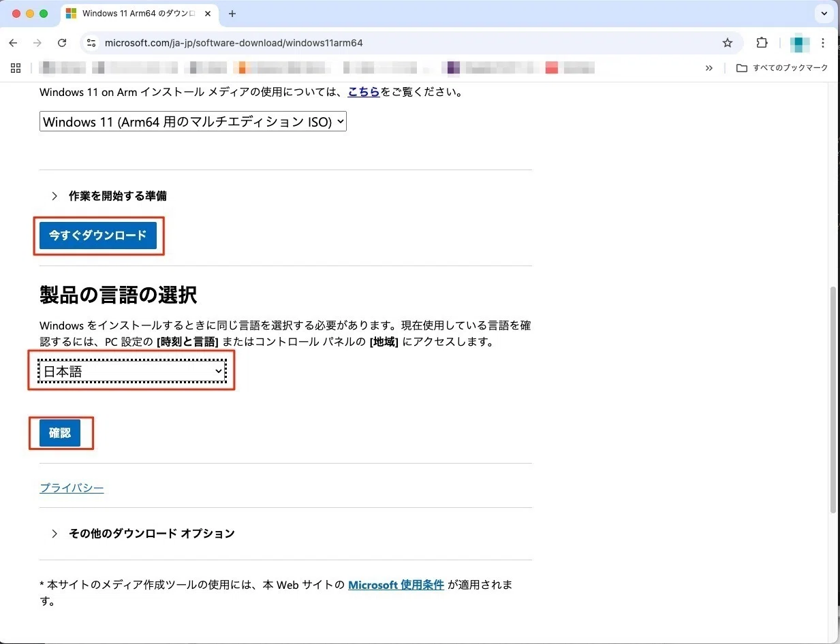Click the 確認 button

click(x=60, y=433)
